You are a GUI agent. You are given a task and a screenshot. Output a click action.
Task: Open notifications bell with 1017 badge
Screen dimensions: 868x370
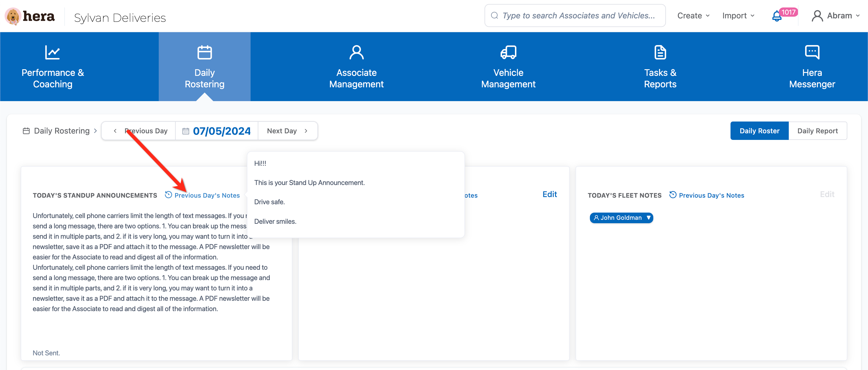click(x=777, y=16)
